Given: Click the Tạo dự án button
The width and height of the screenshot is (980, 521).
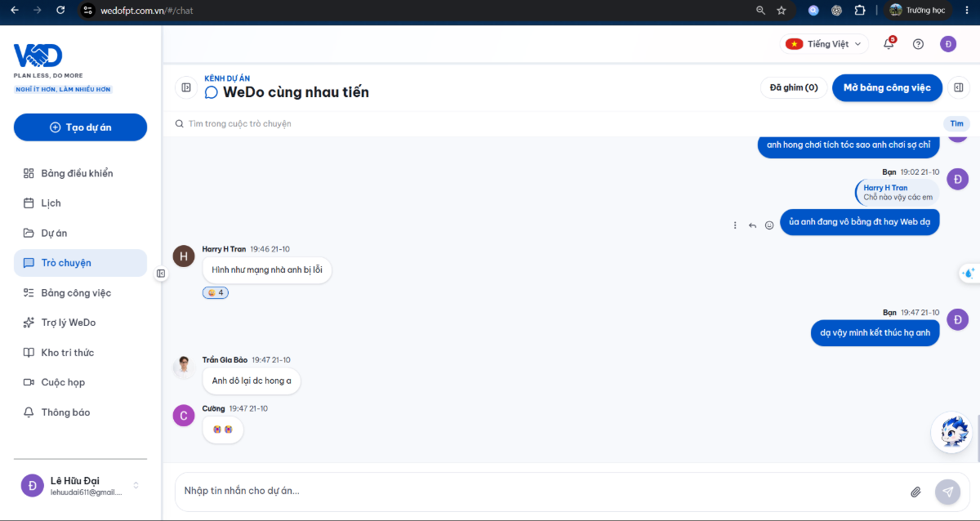Looking at the screenshot, I should [x=80, y=127].
